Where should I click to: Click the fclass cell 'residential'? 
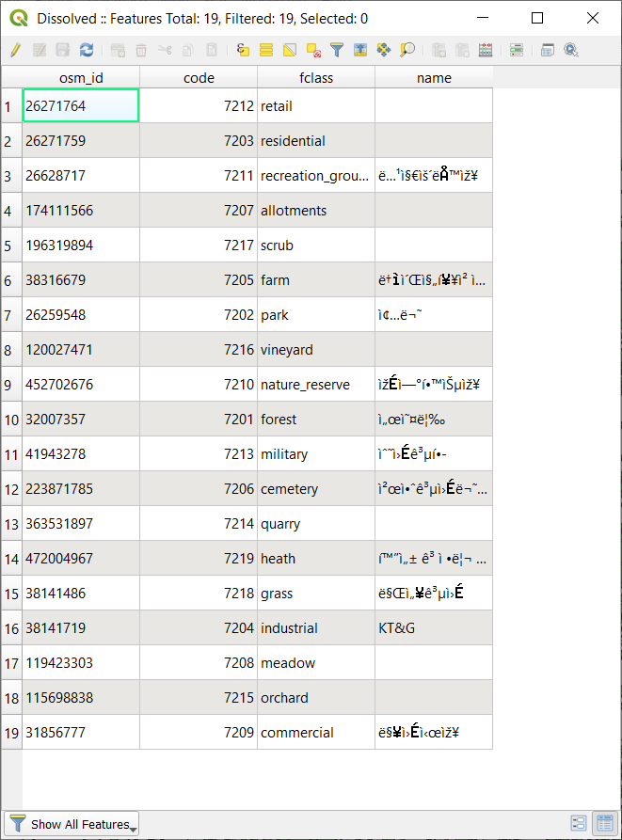316,141
